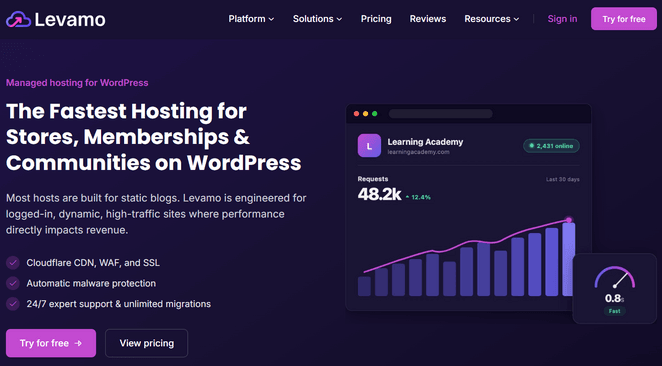This screenshot has height=366, width=662.
Task: Click the Levamo brand name text
Action: point(70,19)
